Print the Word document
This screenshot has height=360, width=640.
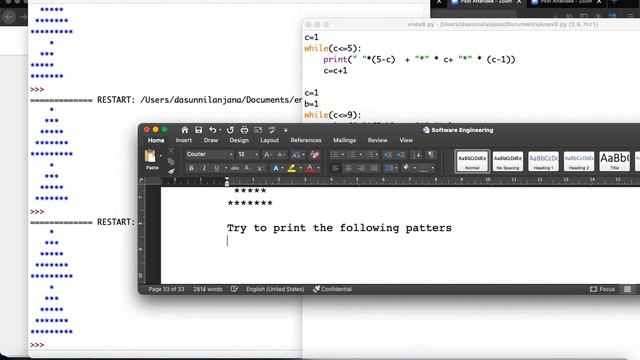coord(244,130)
